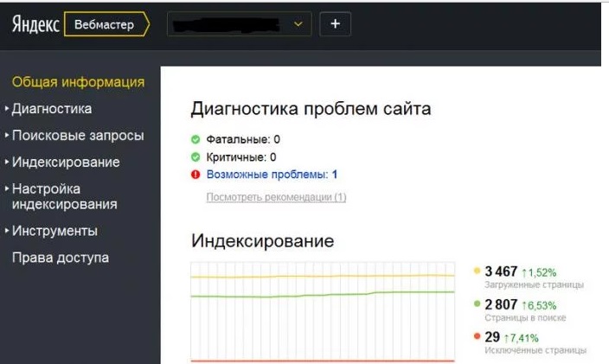609x364 pixels.
Task: Click the Загруженные страницы label
Action: coord(534,284)
